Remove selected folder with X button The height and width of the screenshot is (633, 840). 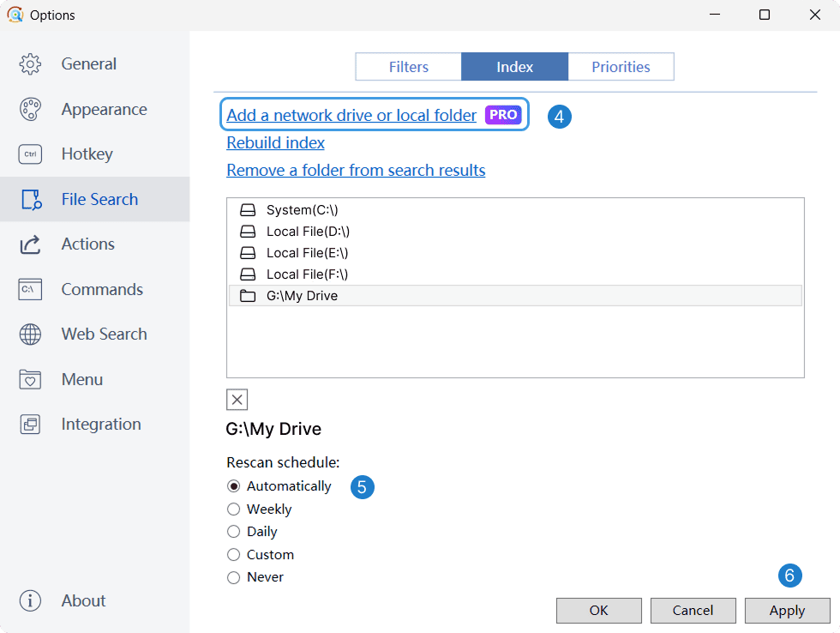(237, 400)
